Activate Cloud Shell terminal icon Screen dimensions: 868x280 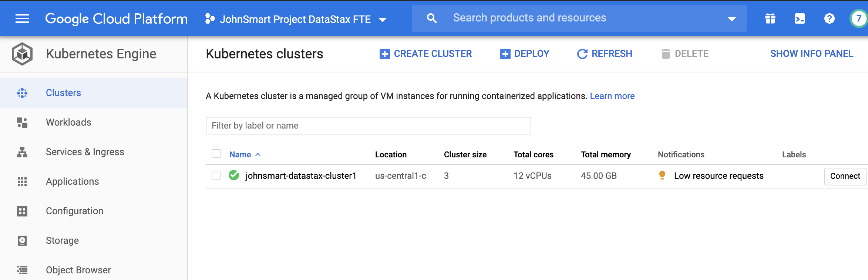tap(800, 18)
